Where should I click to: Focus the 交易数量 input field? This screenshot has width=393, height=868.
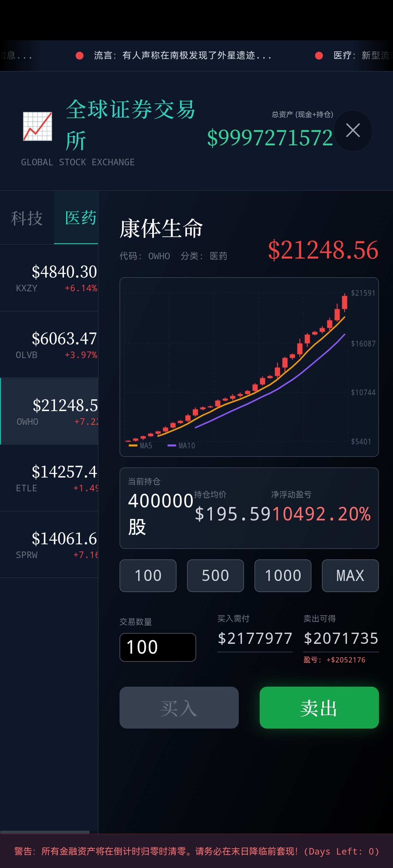(158, 647)
